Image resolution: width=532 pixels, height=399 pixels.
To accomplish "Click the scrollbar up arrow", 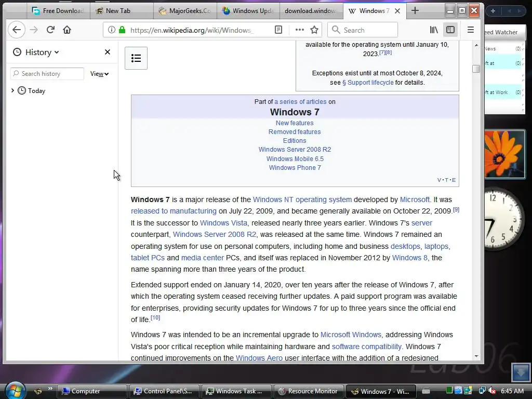I will coord(476,45).
